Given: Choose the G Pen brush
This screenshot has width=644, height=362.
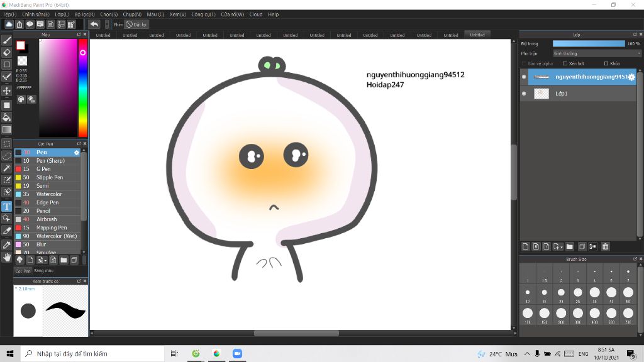Looking at the screenshot, I should pos(48,169).
